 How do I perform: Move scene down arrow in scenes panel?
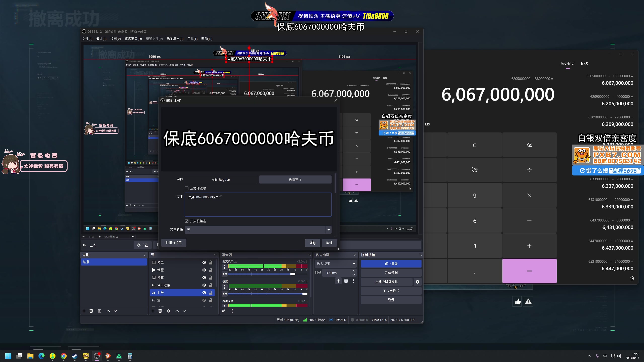(115, 311)
